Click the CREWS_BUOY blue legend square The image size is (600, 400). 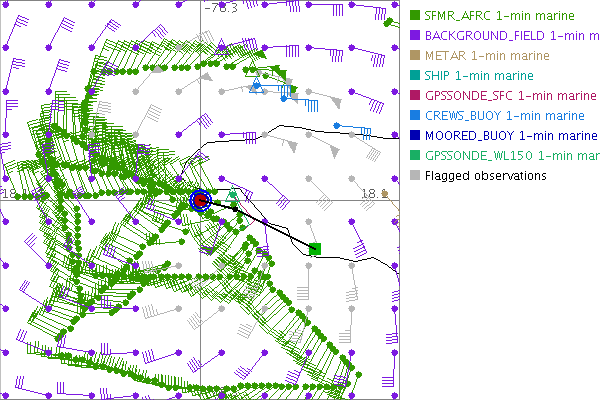point(415,116)
